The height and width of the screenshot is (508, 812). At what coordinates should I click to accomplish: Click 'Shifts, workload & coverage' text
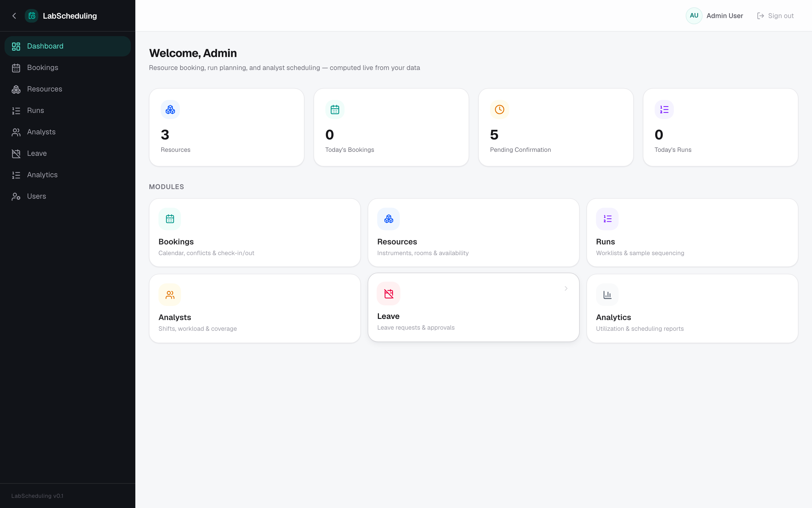[197, 329]
